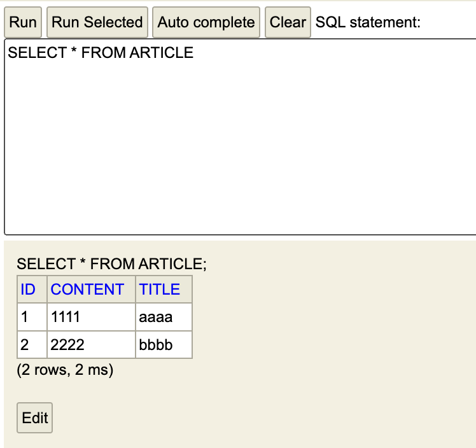Click the executed query 'SELECT * FROM ARTICLE;' text
Image resolution: width=476 pixels, height=448 pixels.
[x=111, y=263]
